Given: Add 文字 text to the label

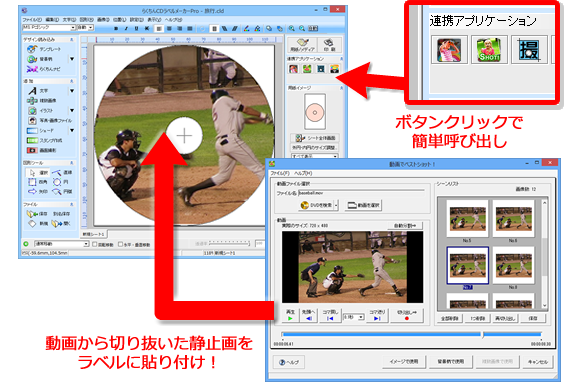Looking at the screenshot, I should tap(38, 91).
